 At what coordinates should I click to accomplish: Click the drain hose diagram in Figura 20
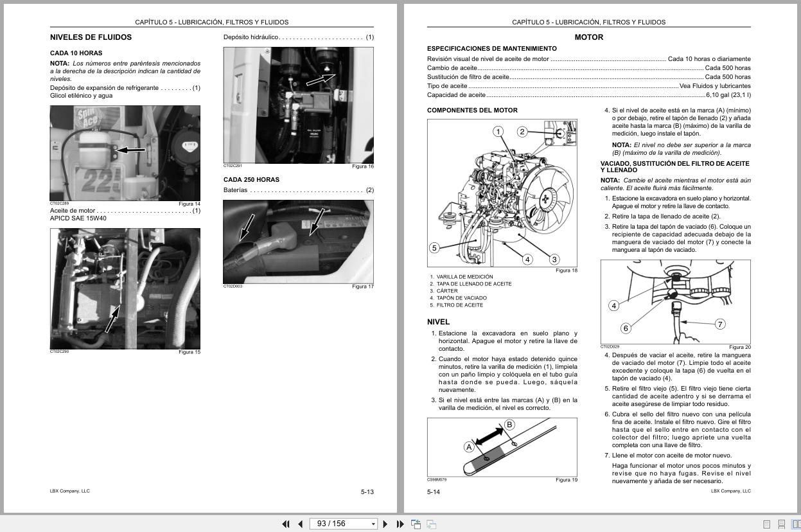[674, 302]
